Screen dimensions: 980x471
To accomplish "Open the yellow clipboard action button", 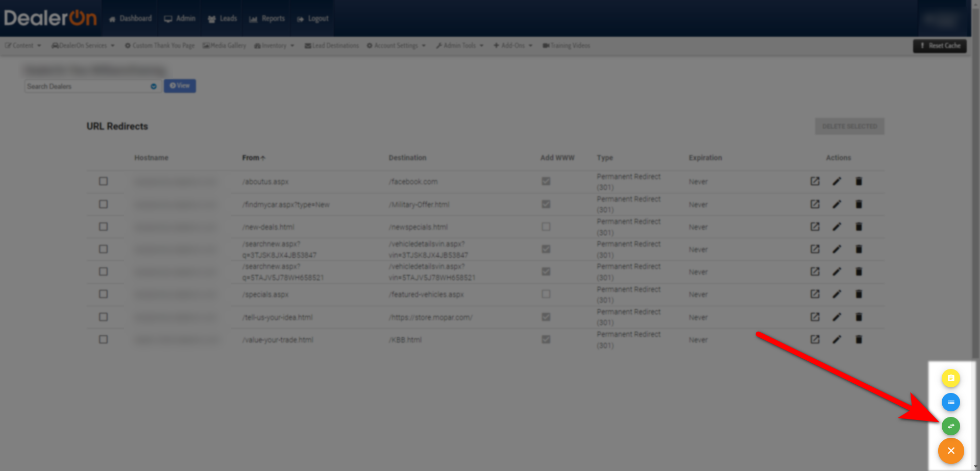I will click(x=950, y=379).
